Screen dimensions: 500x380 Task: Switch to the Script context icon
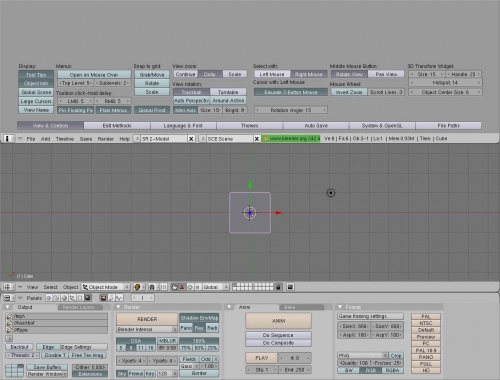pos(56,298)
